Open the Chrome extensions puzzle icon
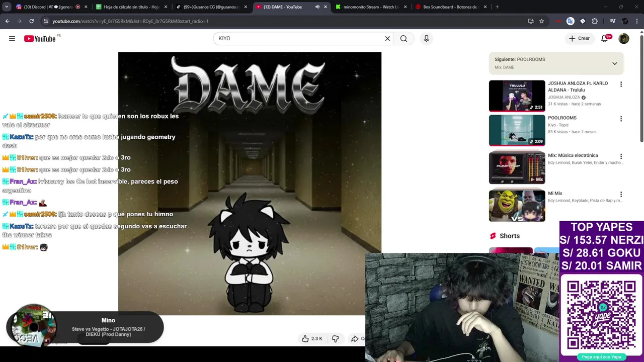The width and height of the screenshot is (644, 362). pyautogui.click(x=595, y=21)
